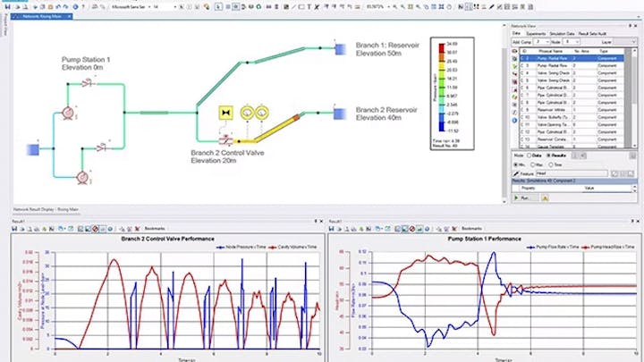Click the Feature input field showing Head
644x362 pixels.
tap(572, 173)
